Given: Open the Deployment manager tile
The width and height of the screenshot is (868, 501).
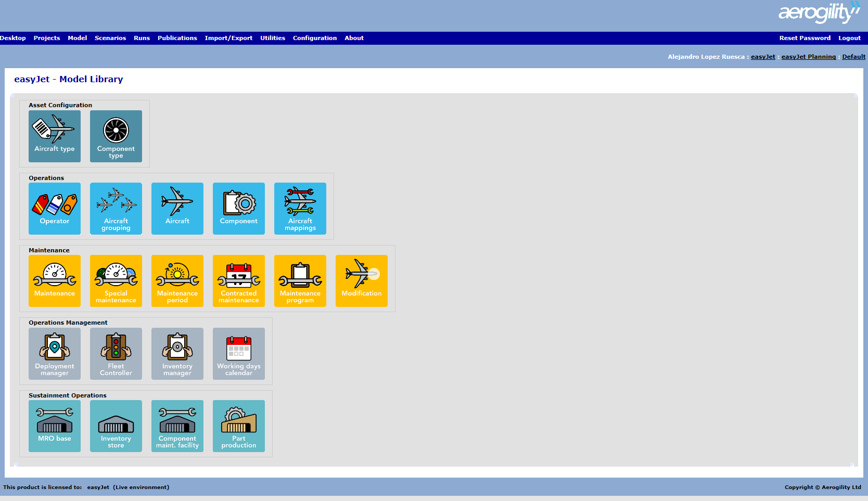Looking at the screenshot, I should pyautogui.click(x=55, y=353).
